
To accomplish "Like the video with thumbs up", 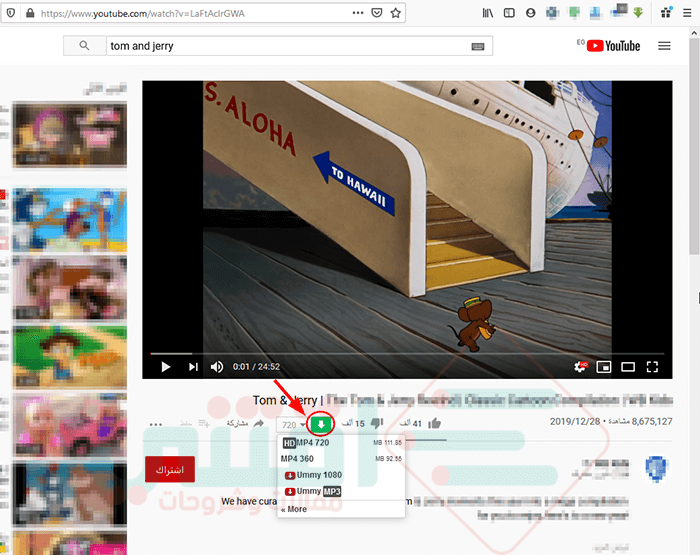I will coord(434,423).
